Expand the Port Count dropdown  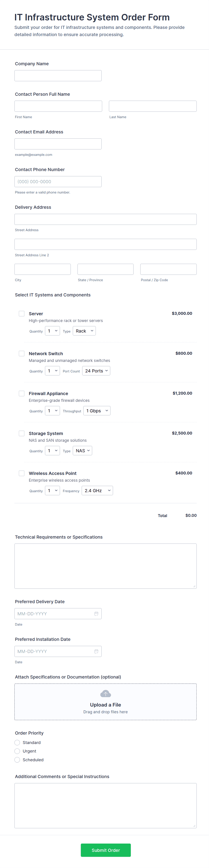(x=96, y=371)
